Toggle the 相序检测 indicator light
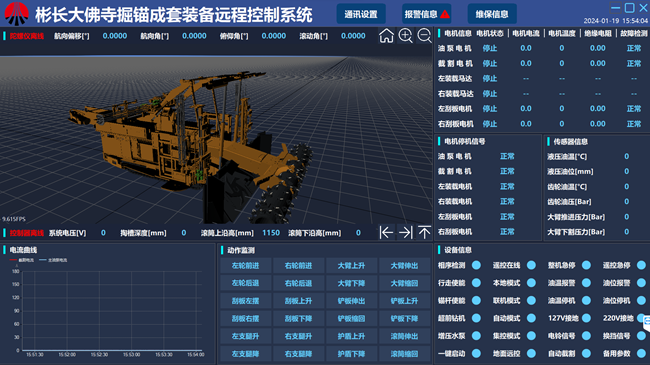This screenshot has height=365, width=650. pyautogui.click(x=476, y=265)
